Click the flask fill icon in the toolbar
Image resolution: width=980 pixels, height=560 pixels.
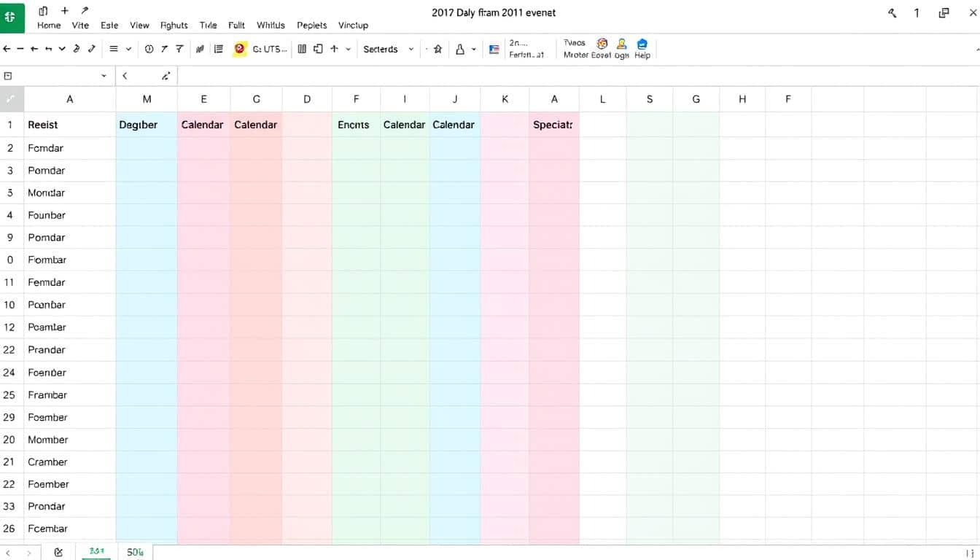pyautogui.click(x=460, y=49)
